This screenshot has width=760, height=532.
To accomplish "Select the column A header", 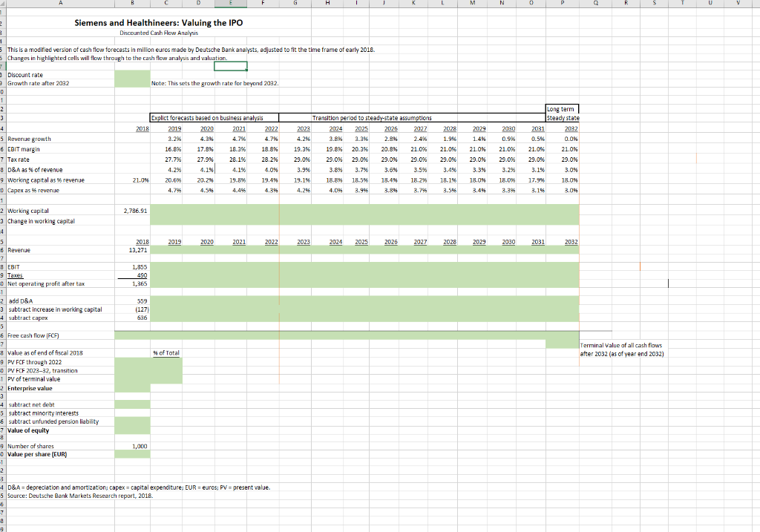I will coord(60,4).
